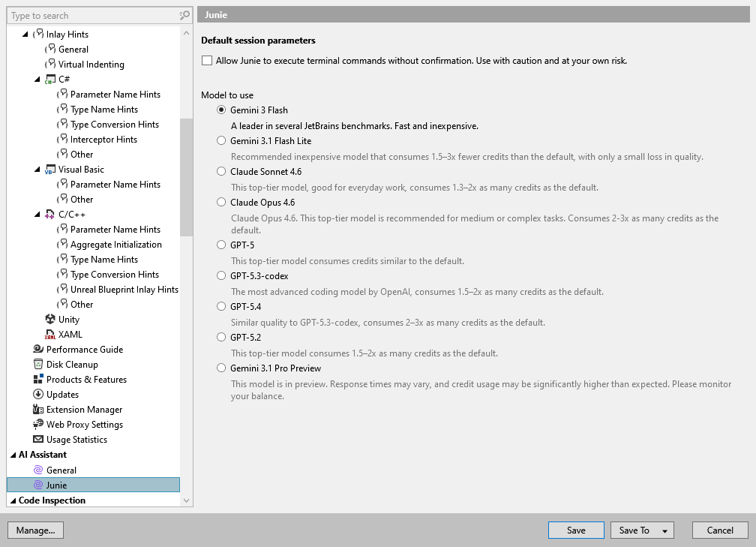756x547 pixels.
Task: Open General under Inlay Hints
Action: pyautogui.click(x=73, y=49)
